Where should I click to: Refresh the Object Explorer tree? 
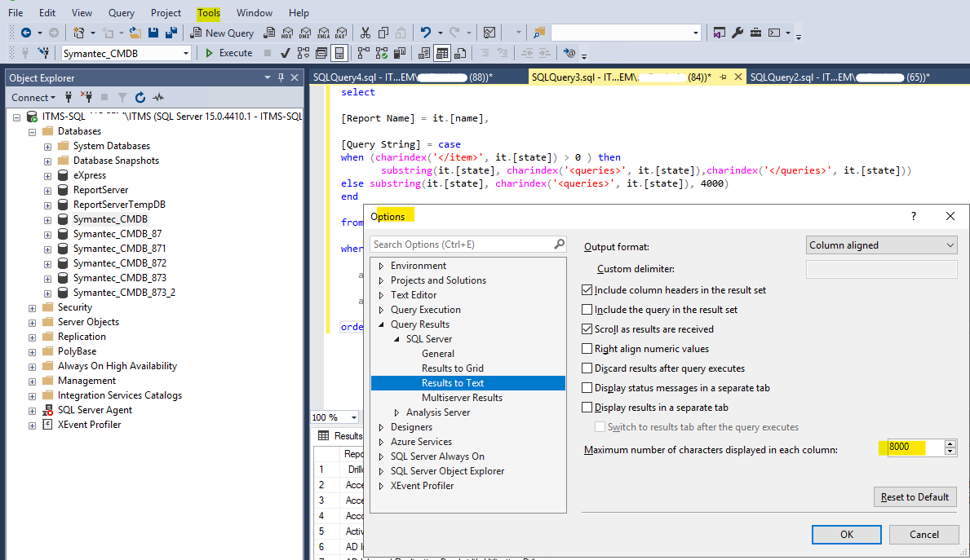click(140, 97)
